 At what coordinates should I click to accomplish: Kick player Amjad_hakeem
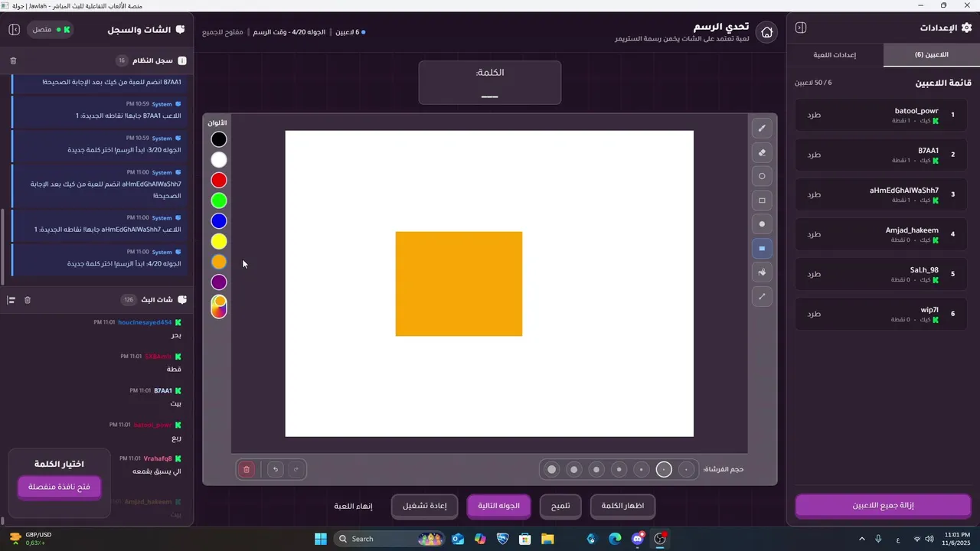(814, 234)
